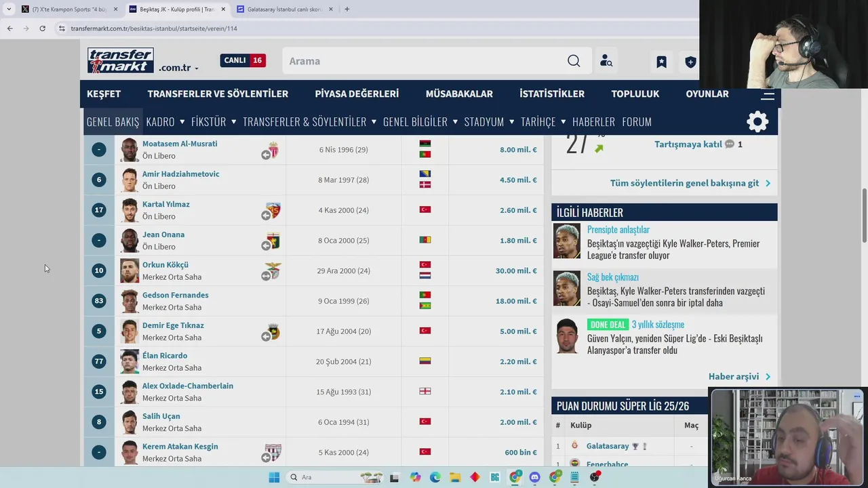This screenshot has width=868, height=488.
Task: Open the FORUM tab
Action: point(637,122)
